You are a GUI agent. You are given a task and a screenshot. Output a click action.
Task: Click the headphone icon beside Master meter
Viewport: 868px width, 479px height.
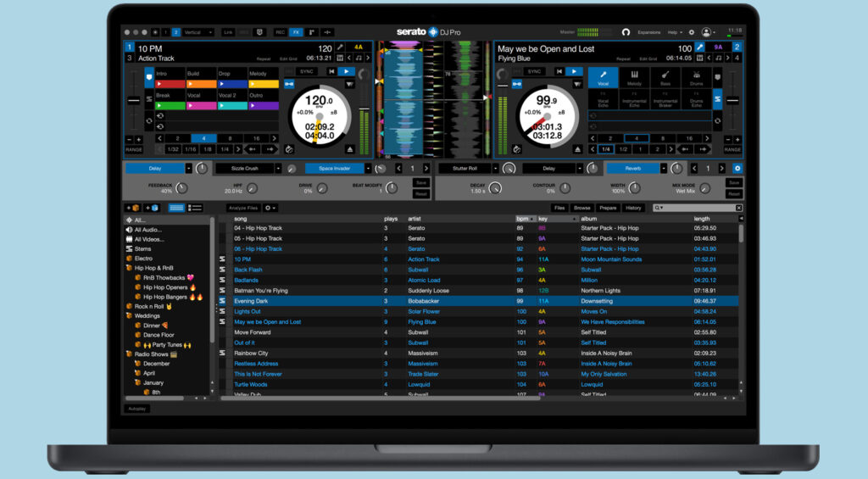pyautogui.click(x=626, y=32)
